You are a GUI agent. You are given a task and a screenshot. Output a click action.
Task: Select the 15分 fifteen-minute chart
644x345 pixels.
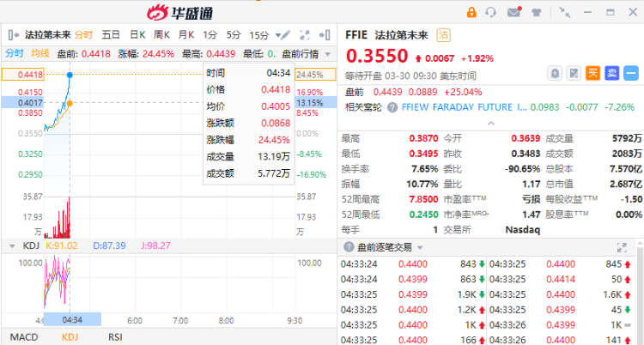259,35
